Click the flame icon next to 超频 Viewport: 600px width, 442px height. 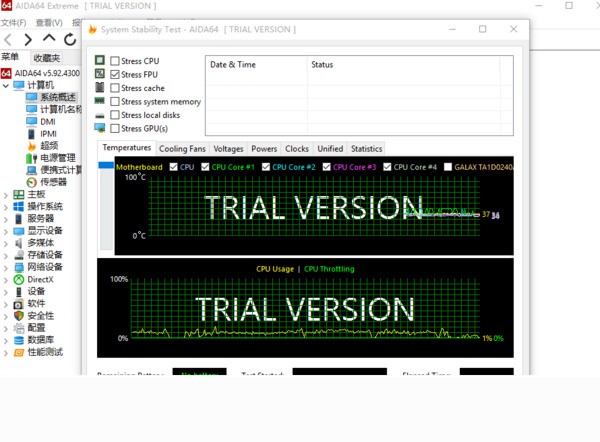(x=32, y=146)
